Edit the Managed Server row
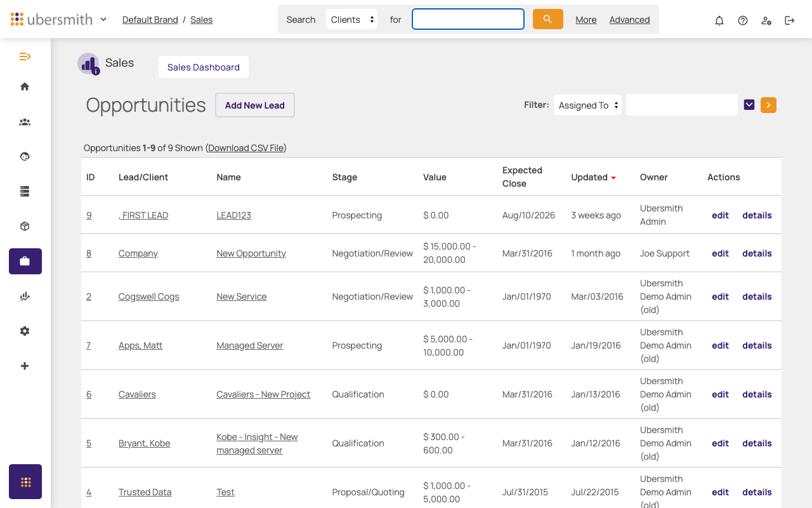 tap(720, 345)
